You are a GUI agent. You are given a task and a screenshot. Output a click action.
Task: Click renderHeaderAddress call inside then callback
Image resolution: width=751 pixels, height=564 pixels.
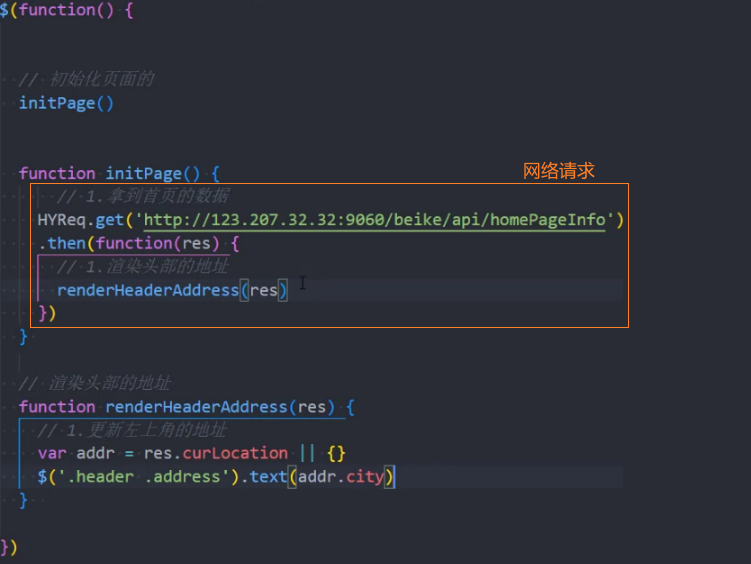pos(147,290)
